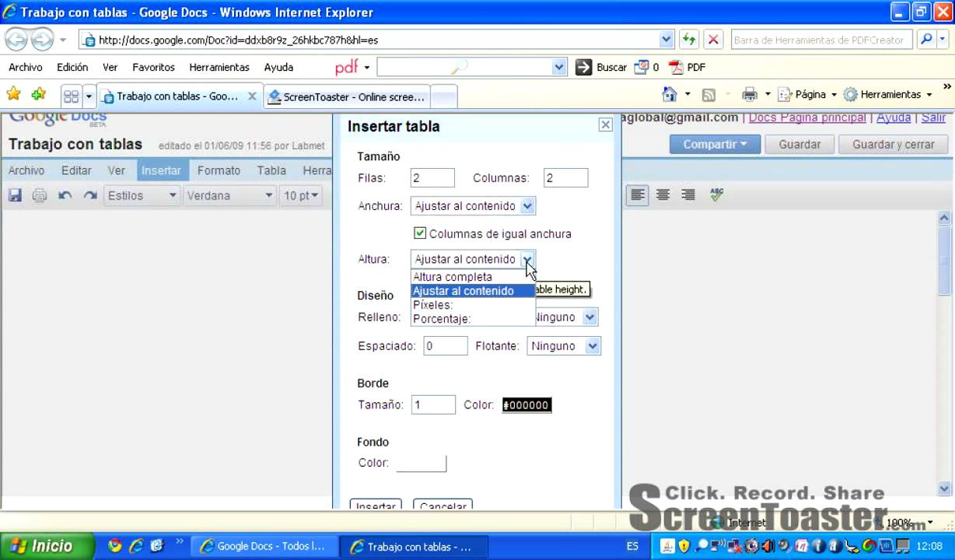
Task: Click the Filas input field
Action: [432, 178]
